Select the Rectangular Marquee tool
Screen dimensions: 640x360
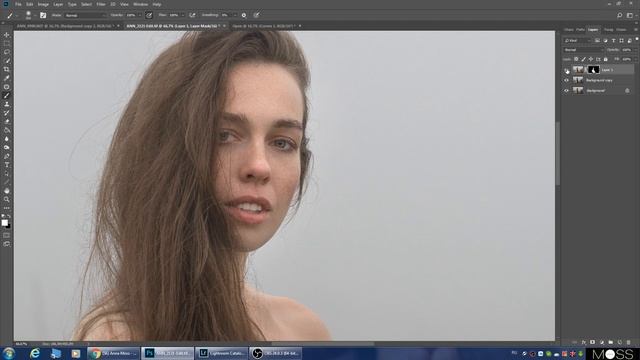(7, 44)
